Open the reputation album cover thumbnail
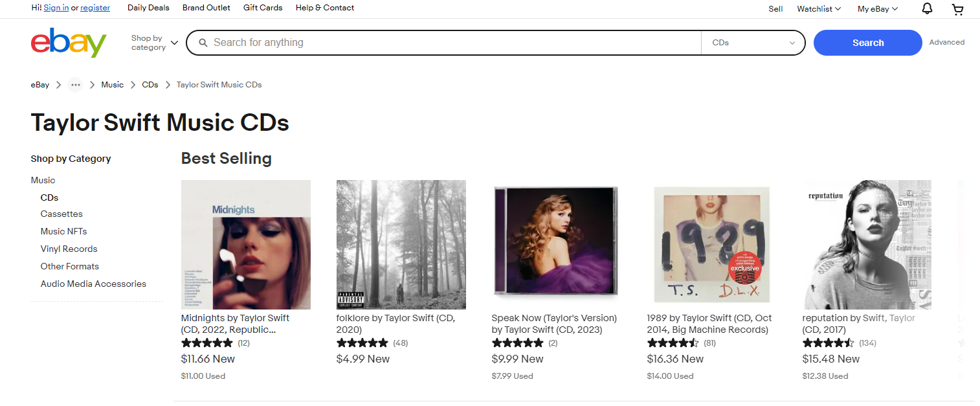The height and width of the screenshot is (406, 980). point(867,245)
